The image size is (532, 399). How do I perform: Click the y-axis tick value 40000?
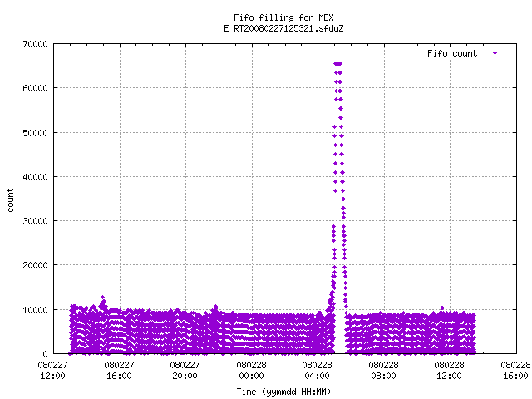[35, 177]
